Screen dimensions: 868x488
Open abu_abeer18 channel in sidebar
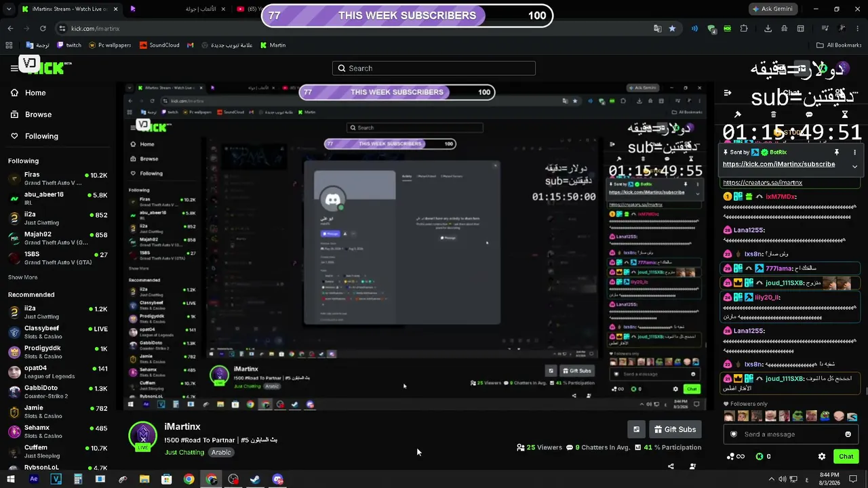(57, 199)
